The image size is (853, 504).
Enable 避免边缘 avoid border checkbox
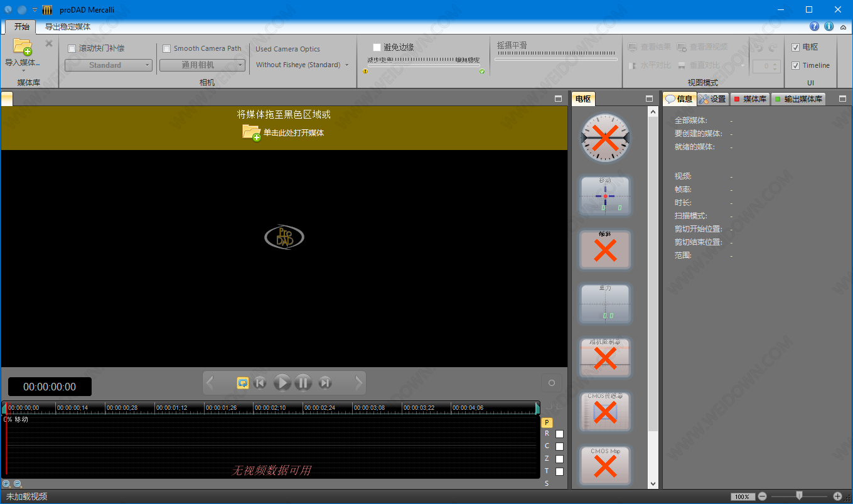[377, 47]
